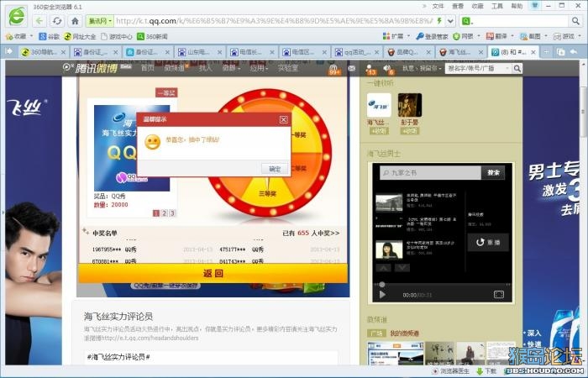Click the tab list arrow left of tabs
Image resolution: width=588 pixels, height=378 pixels.
[x=9, y=51]
